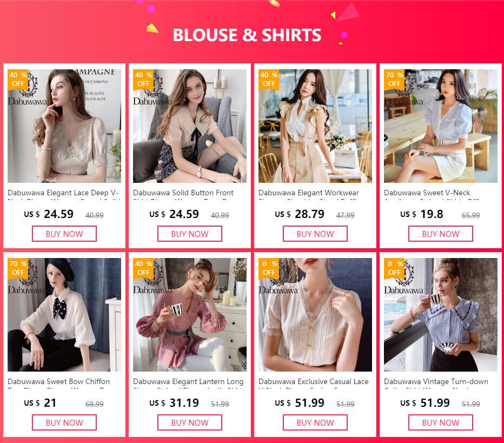Open the red striped lantern sleeve blouse photo
This screenshot has height=443, width=504.
click(x=190, y=315)
